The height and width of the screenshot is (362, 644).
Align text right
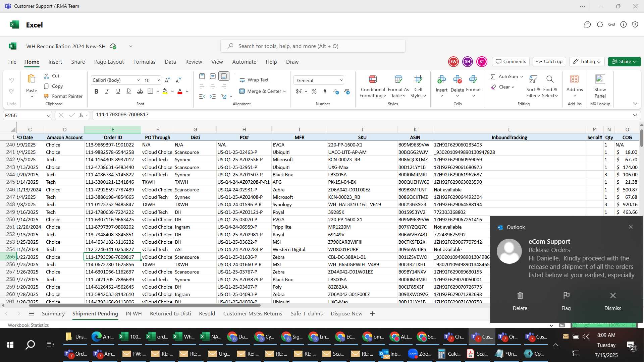coord(224,86)
